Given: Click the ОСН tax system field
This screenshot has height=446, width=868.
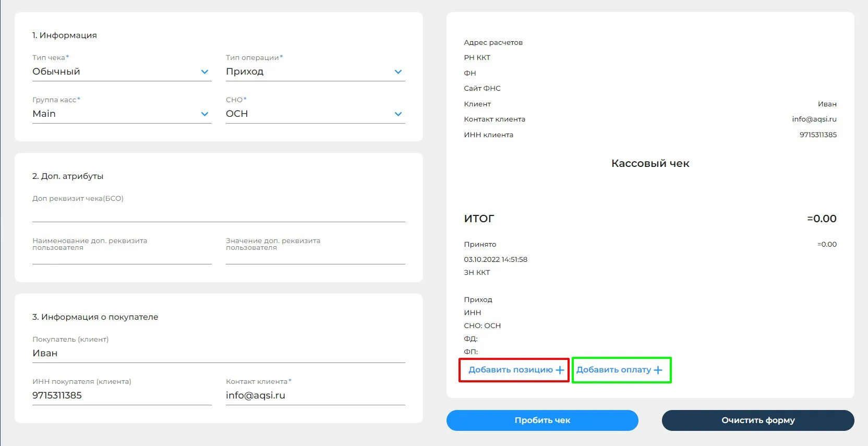Looking at the screenshot, I should (316, 114).
